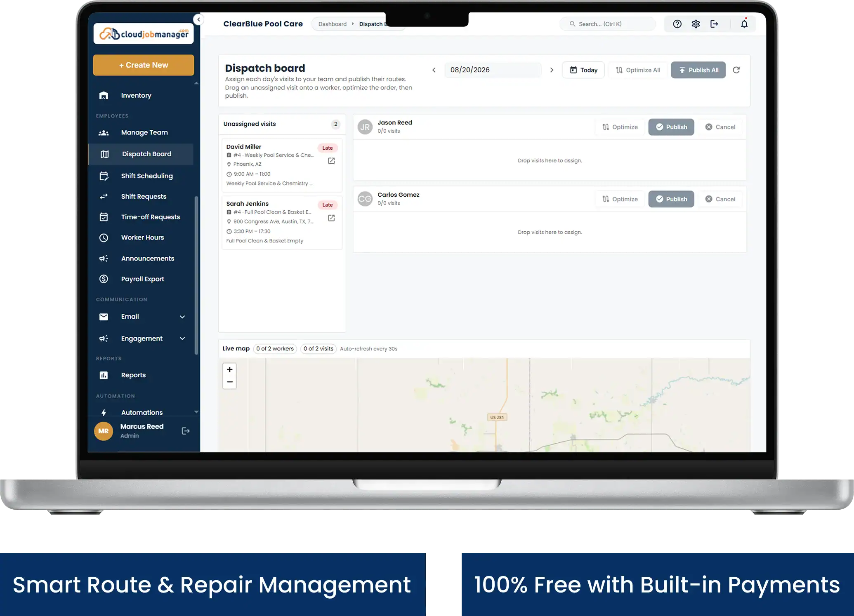Cancel Jason Reed's route
Image resolution: width=854 pixels, height=616 pixels.
[x=720, y=127]
